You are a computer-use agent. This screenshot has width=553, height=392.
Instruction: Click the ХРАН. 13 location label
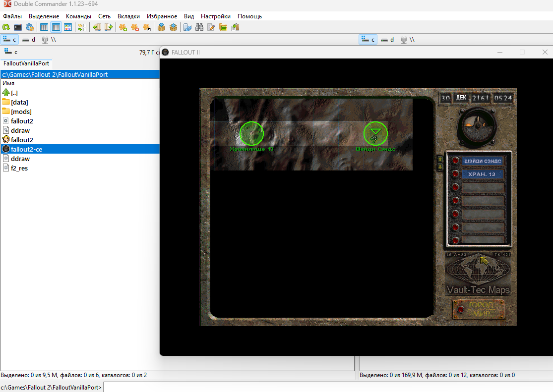tap(483, 174)
